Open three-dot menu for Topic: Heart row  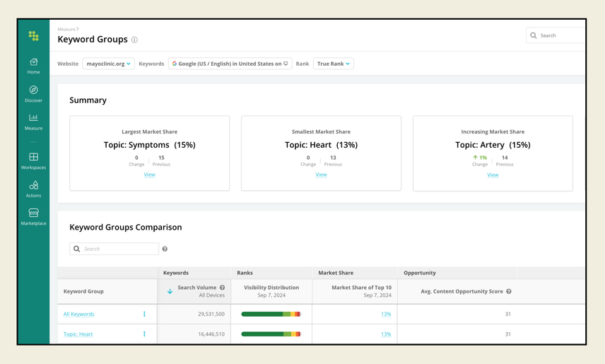[144, 334]
